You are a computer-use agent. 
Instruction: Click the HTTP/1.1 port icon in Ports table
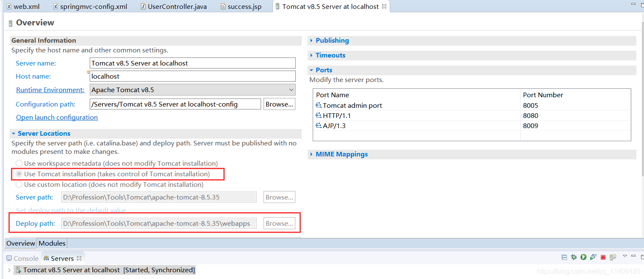[318, 115]
